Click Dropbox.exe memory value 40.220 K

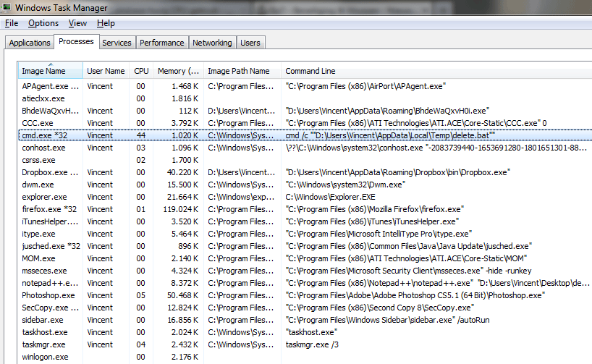coord(182,172)
